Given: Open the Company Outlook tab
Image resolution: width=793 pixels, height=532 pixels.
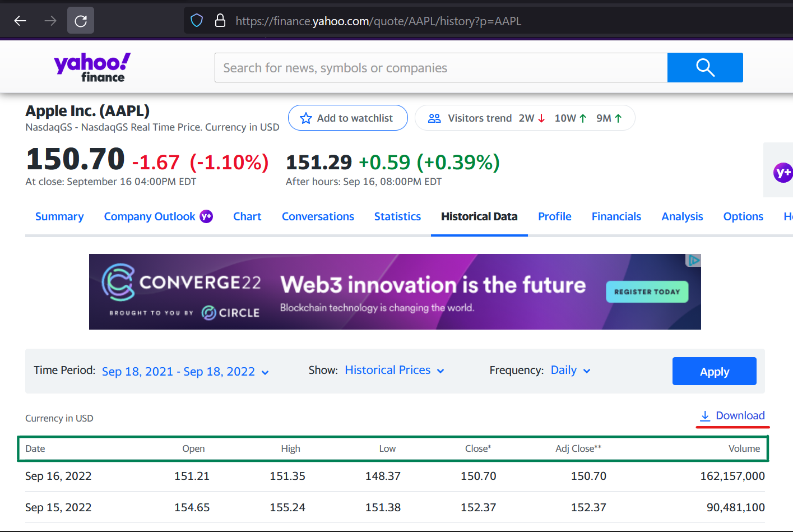Looking at the screenshot, I should pos(150,216).
